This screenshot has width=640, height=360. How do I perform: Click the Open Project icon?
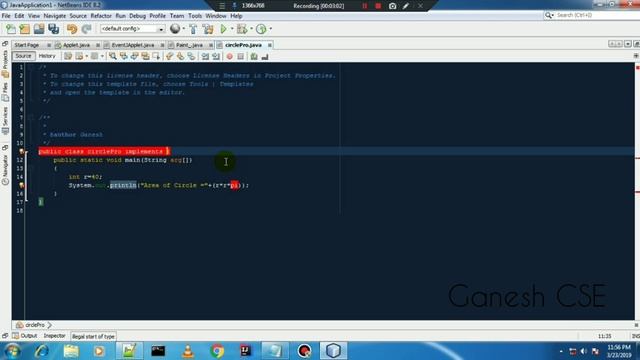(x=39, y=29)
